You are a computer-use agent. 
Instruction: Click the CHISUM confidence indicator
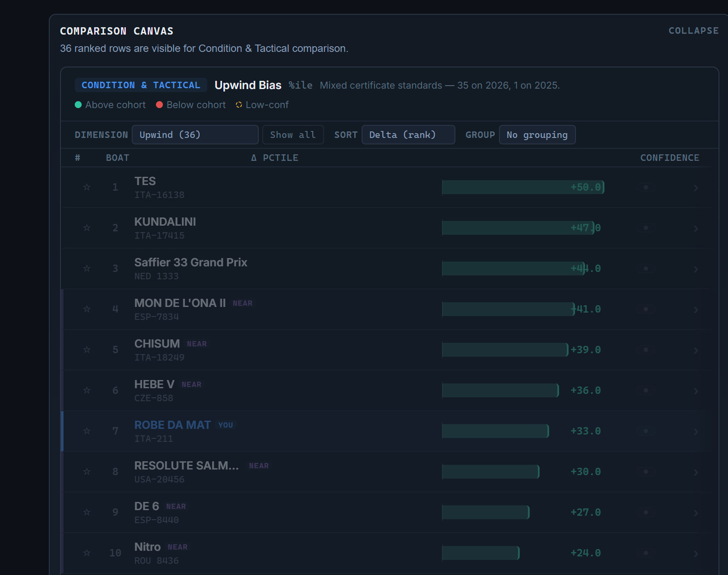pyautogui.click(x=646, y=350)
